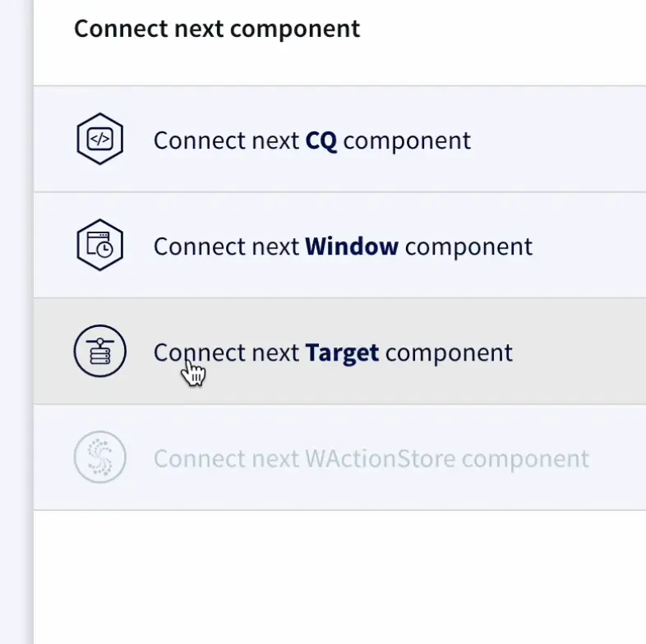Pick "Connect next Target component" label
Screen dimensions: 646x644
pyautogui.click(x=332, y=352)
